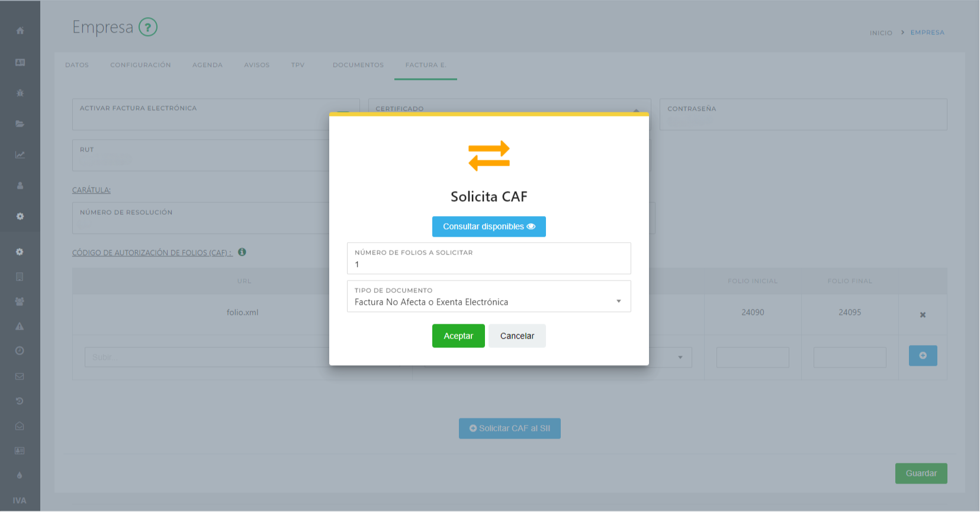980x512 pixels.
Task: Open the warning triangle icon in sidebar
Action: pos(20,326)
